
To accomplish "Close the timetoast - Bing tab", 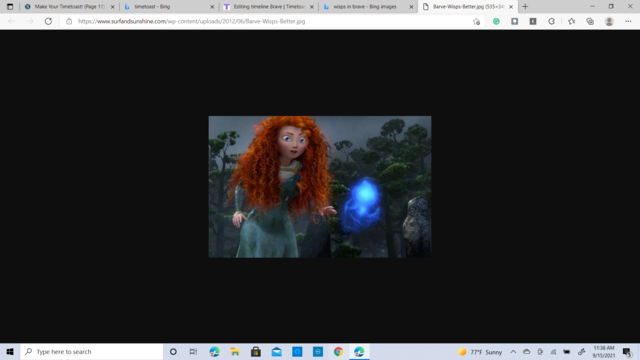I will tap(212, 7).
